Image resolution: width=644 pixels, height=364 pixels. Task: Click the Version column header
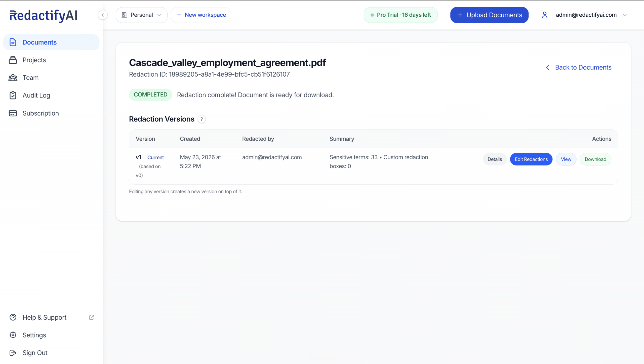point(145,139)
